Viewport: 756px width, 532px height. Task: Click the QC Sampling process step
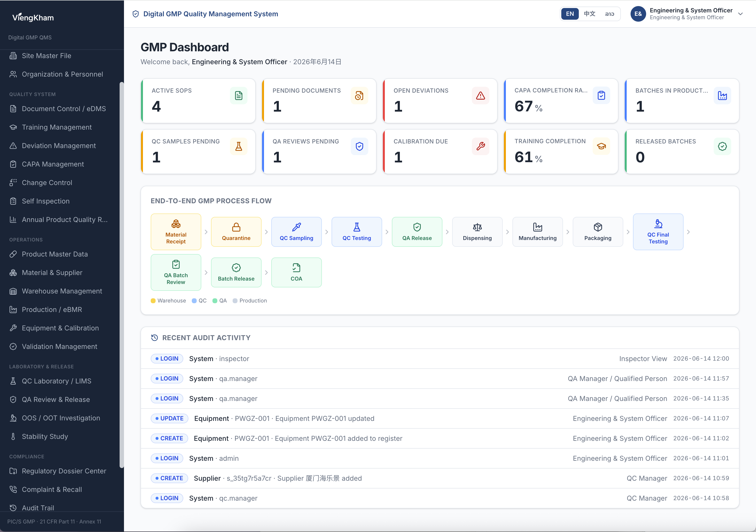coord(296,232)
